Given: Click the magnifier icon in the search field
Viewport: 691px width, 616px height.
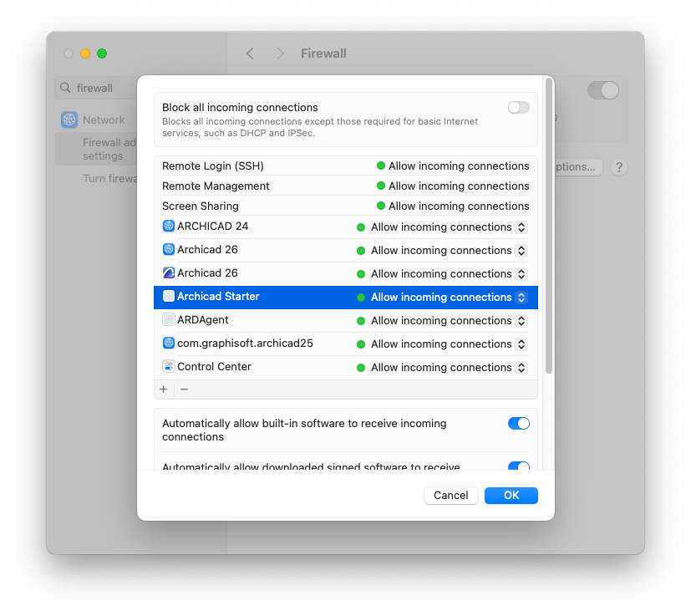Looking at the screenshot, I should tap(65, 88).
